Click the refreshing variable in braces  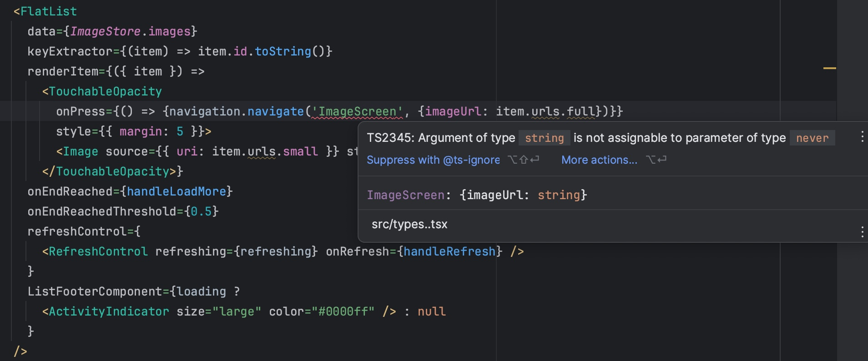(276, 251)
